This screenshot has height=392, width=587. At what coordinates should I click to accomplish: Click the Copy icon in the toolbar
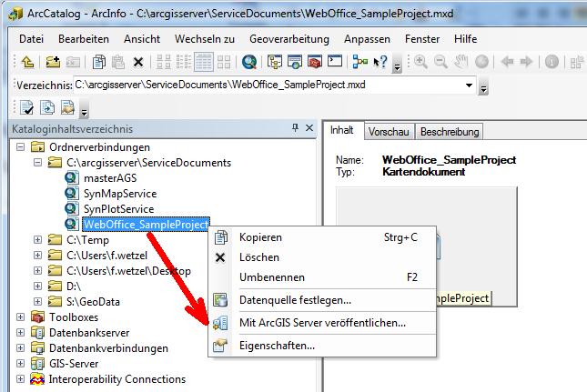click(x=99, y=62)
